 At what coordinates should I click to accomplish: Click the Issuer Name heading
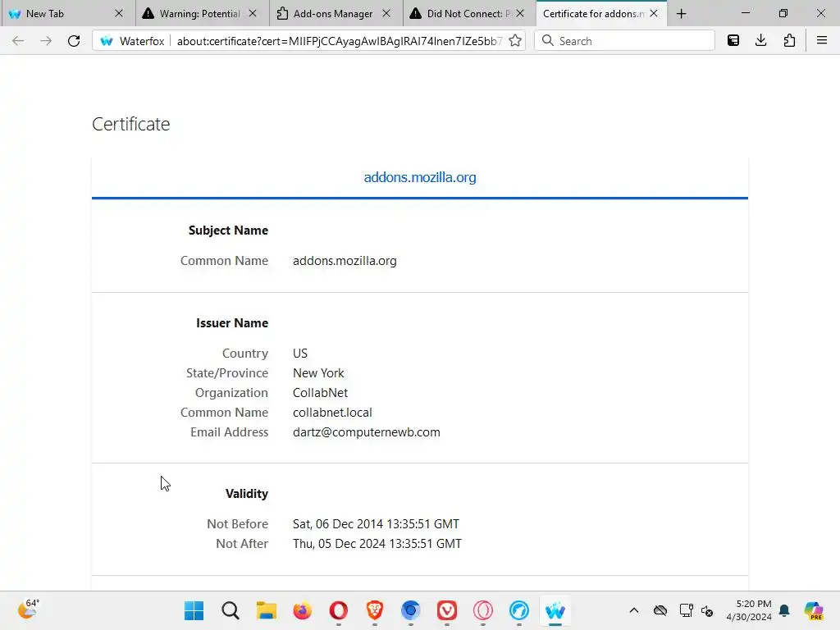pyautogui.click(x=232, y=323)
